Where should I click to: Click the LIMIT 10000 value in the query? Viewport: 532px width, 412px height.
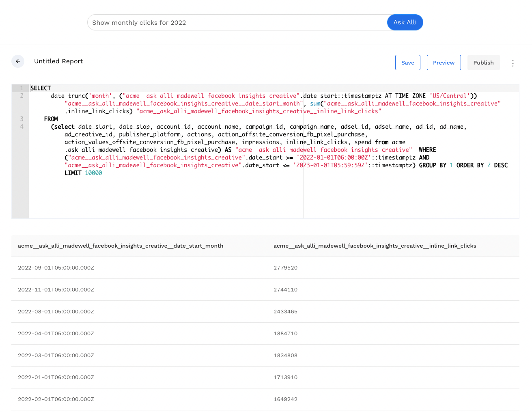(93, 173)
